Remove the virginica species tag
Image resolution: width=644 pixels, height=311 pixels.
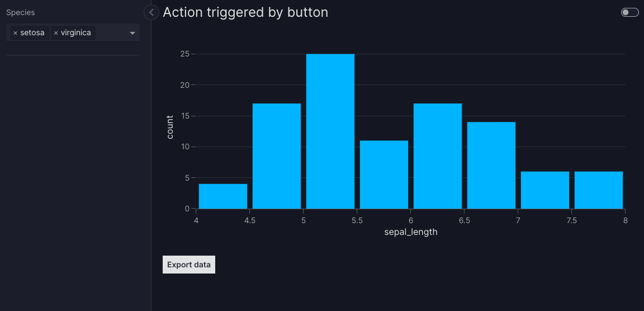pos(56,33)
